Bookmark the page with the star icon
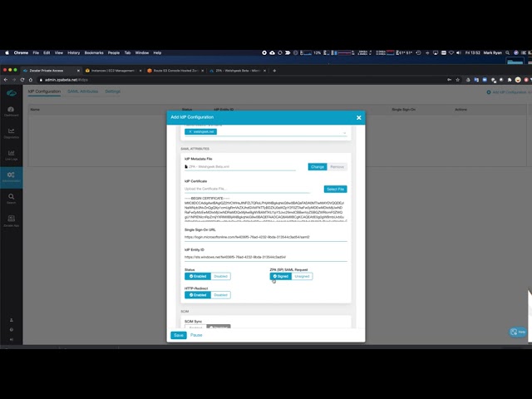 [458, 80]
